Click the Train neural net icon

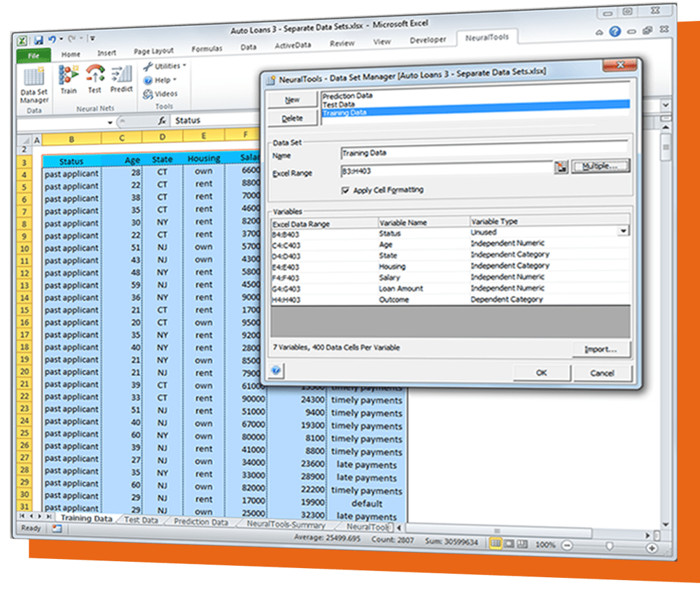pos(69,80)
